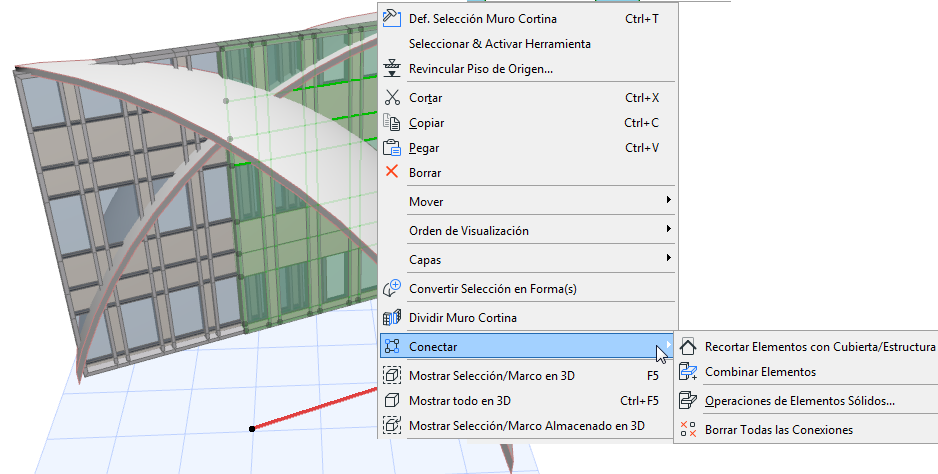Click the roof icon for Recortar Elementos
This screenshot has height=474, width=938.
pyautogui.click(x=688, y=346)
